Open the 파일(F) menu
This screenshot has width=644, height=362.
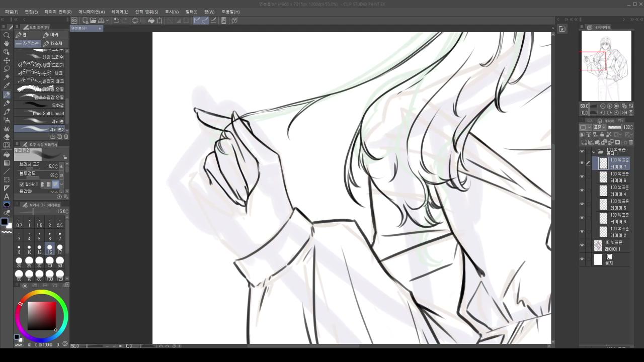(x=12, y=12)
